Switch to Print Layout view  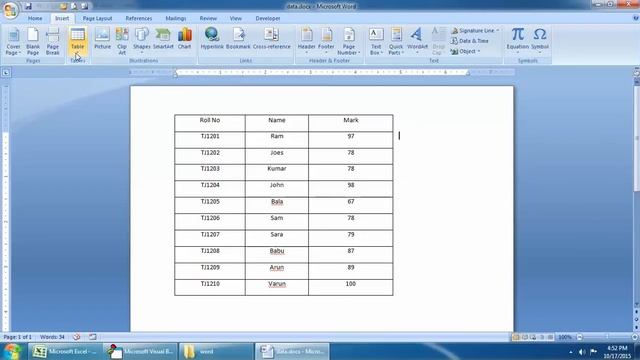pos(516,337)
